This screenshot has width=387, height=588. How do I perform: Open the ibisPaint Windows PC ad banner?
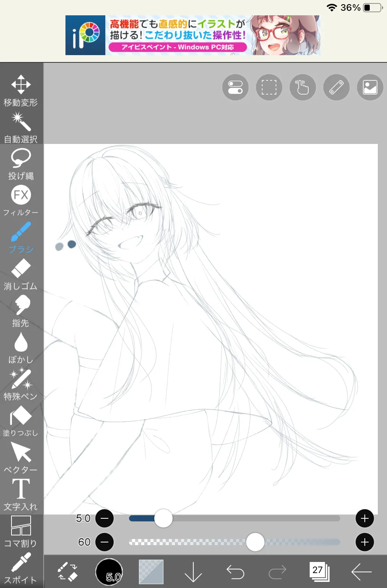[x=193, y=35]
